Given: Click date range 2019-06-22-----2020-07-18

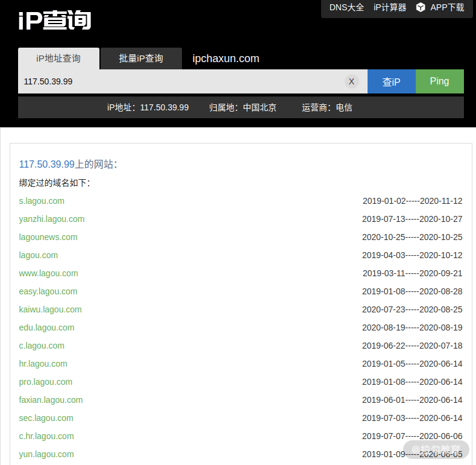Looking at the screenshot, I should point(412,346).
